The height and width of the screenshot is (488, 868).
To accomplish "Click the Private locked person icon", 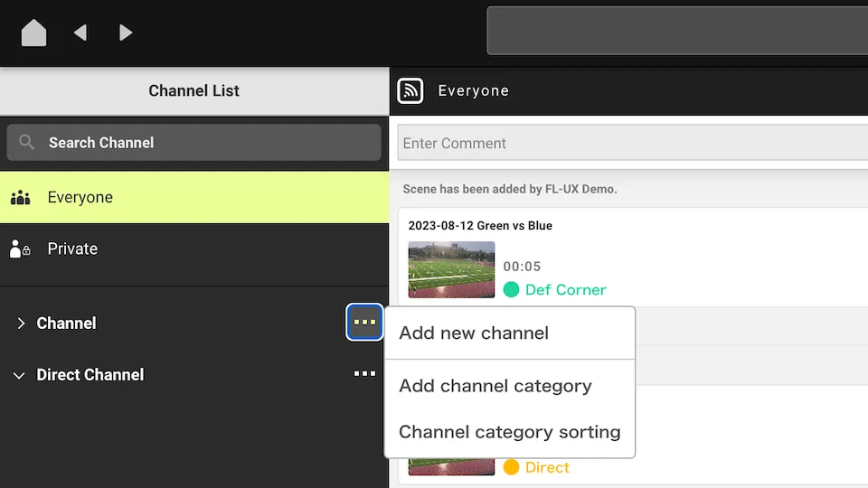I will 20,249.
